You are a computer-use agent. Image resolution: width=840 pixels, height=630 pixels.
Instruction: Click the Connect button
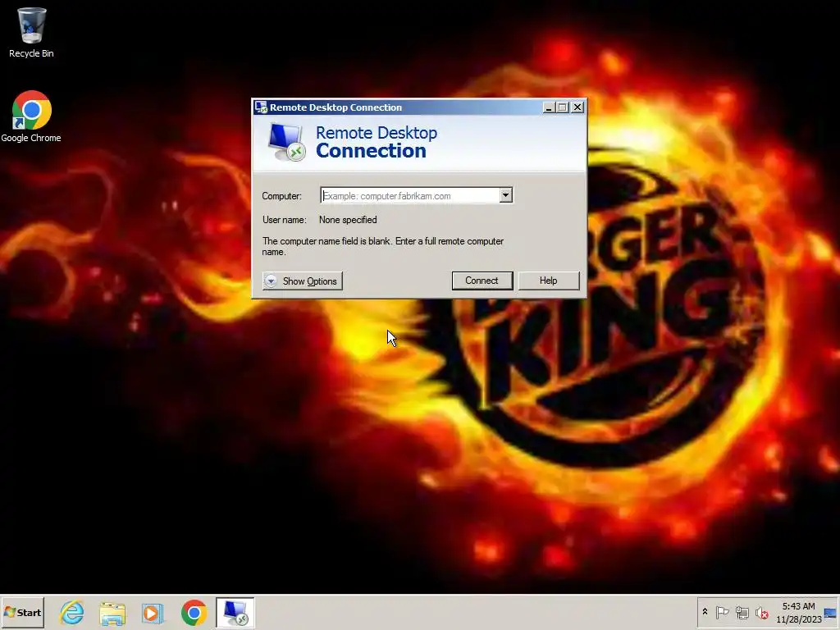pyautogui.click(x=482, y=281)
